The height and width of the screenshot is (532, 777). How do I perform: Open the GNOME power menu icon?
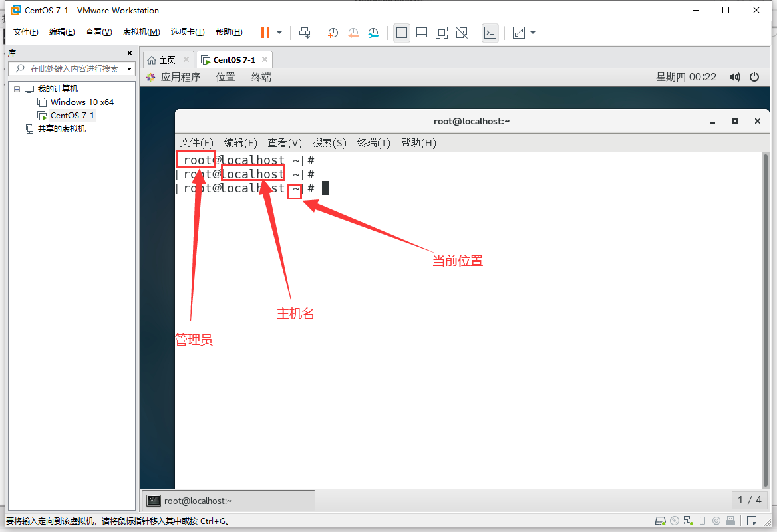(754, 77)
